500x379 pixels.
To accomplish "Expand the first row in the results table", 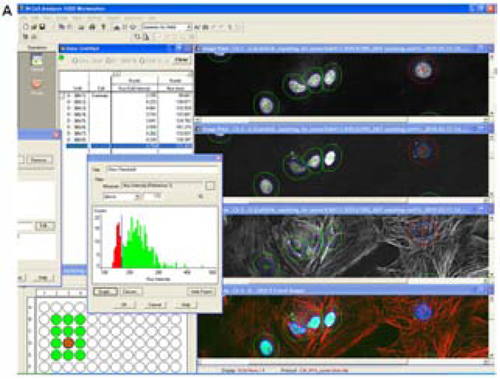I will (x=68, y=96).
